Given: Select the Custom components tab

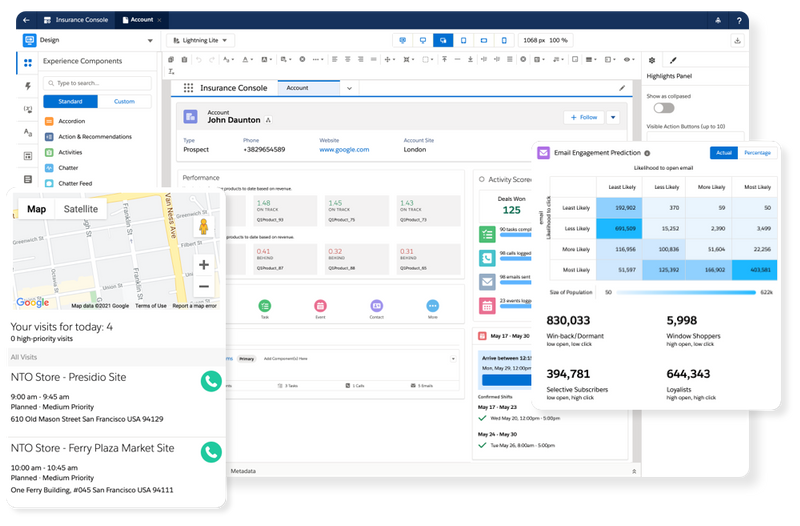Looking at the screenshot, I should [x=124, y=102].
